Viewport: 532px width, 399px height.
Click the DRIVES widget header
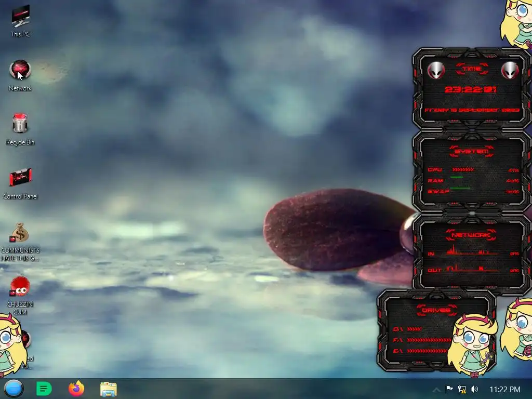pyautogui.click(x=436, y=310)
